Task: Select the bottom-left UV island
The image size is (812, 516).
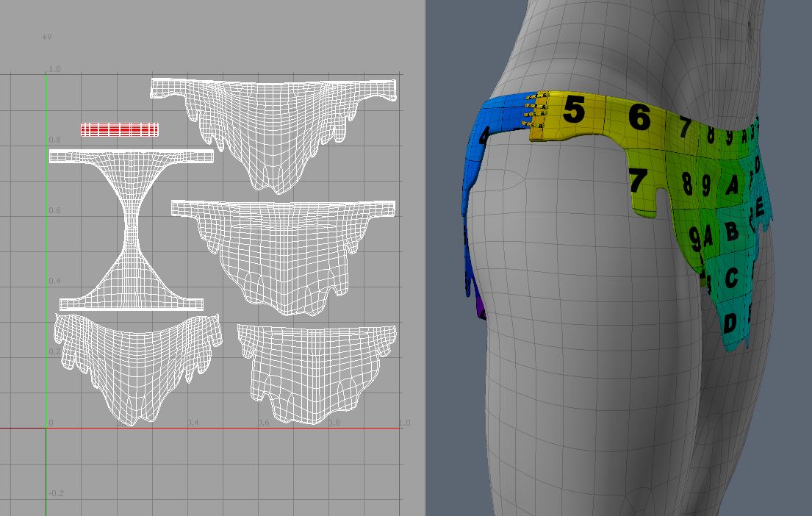Action: point(136,360)
